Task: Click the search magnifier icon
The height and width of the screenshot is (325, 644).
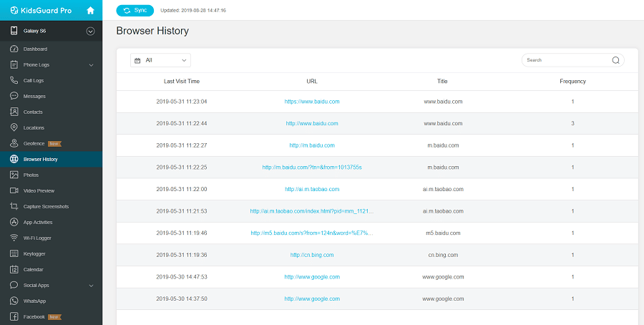Action: pos(615,60)
